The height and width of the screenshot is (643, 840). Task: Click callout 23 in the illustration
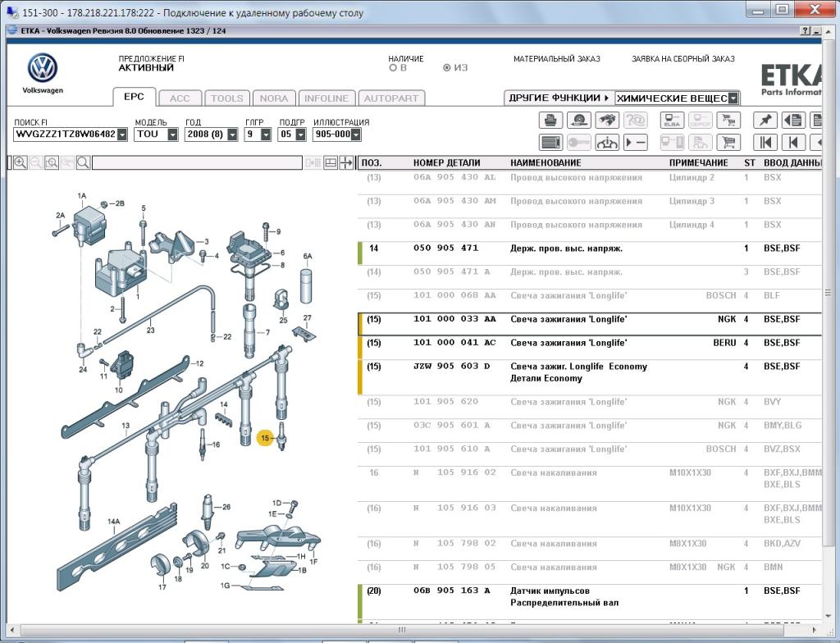coord(151,330)
